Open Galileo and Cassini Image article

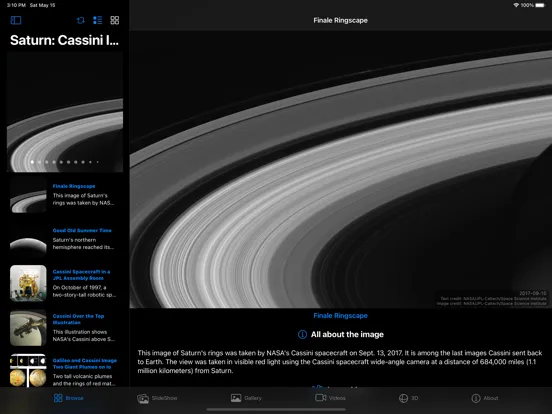(x=84, y=363)
